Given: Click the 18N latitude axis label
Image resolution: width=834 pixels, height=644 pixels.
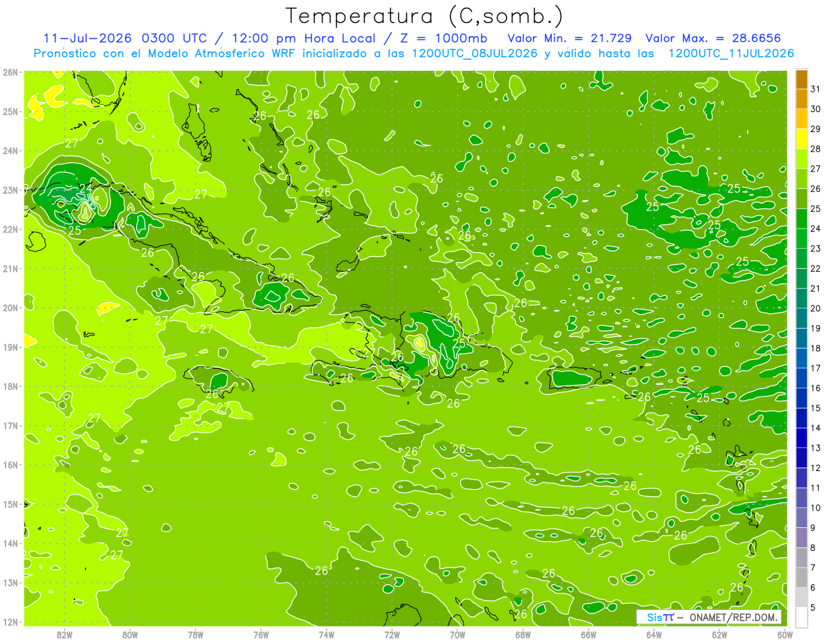Looking at the screenshot, I should [x=10, y=386].
